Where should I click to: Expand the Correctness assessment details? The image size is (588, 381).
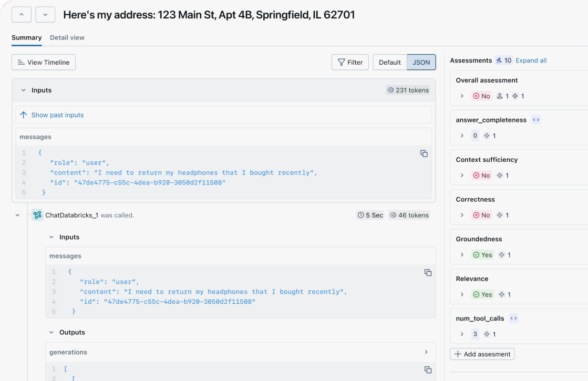point(462,214)
